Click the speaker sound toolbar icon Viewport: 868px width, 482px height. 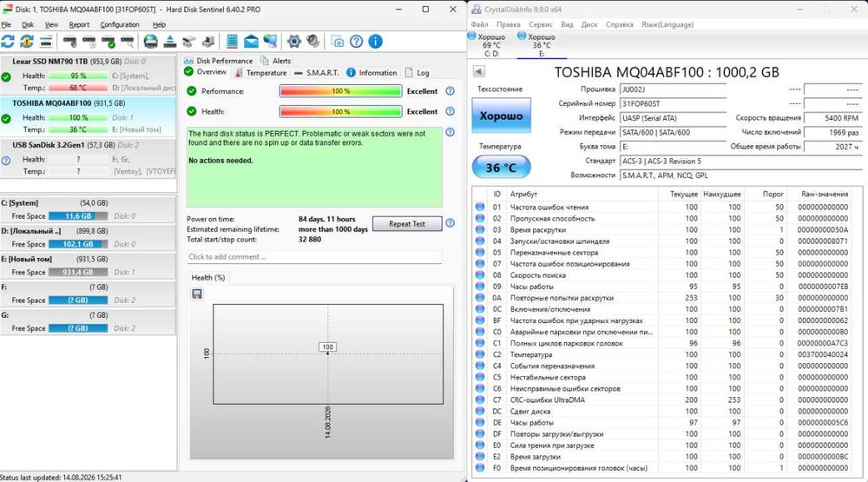coord(313,41)
